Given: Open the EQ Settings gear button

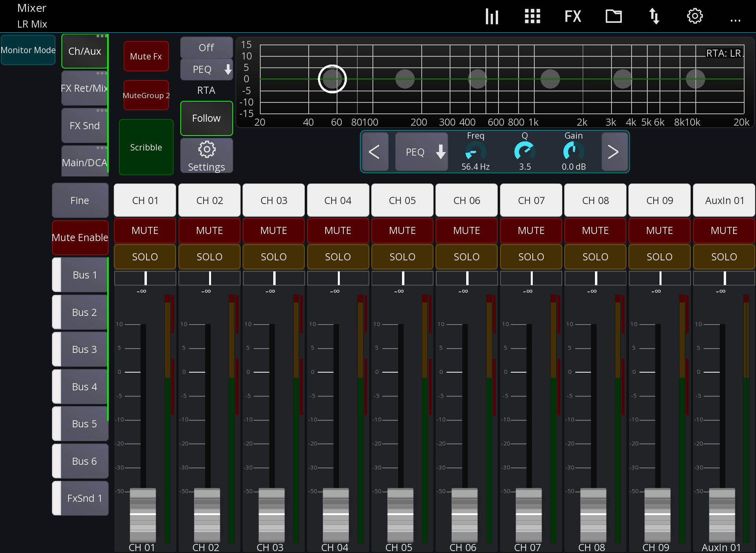Looking at the screenshot, I should coord(206,155).
